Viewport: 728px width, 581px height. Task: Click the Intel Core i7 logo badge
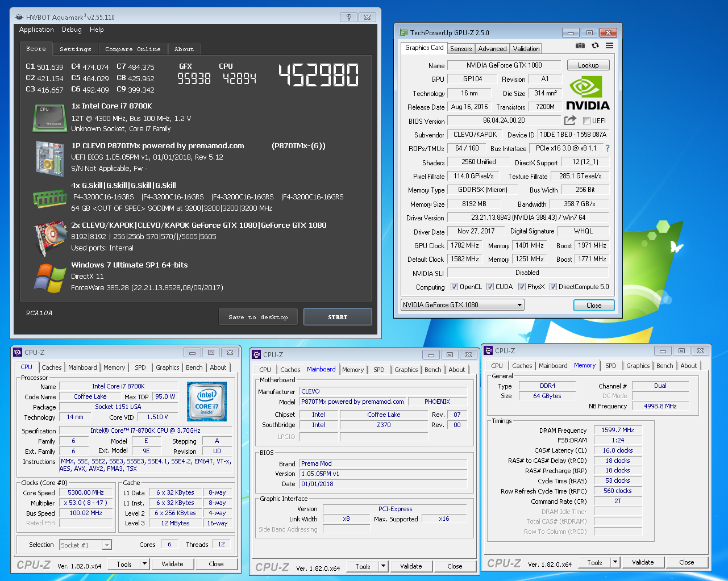tap(207, 401)
